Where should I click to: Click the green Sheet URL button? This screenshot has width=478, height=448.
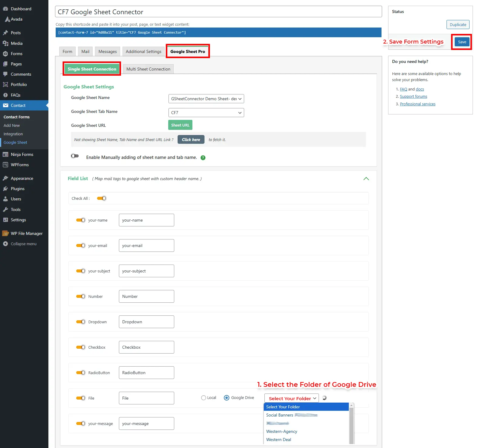tap(180, 125)
